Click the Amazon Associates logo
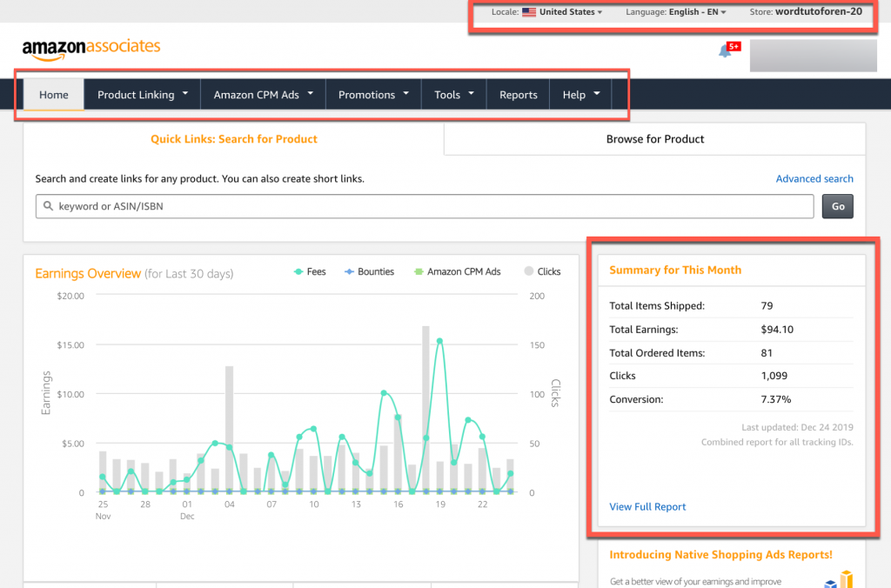Viewport: 891px width, 588px height. [91, 47]
